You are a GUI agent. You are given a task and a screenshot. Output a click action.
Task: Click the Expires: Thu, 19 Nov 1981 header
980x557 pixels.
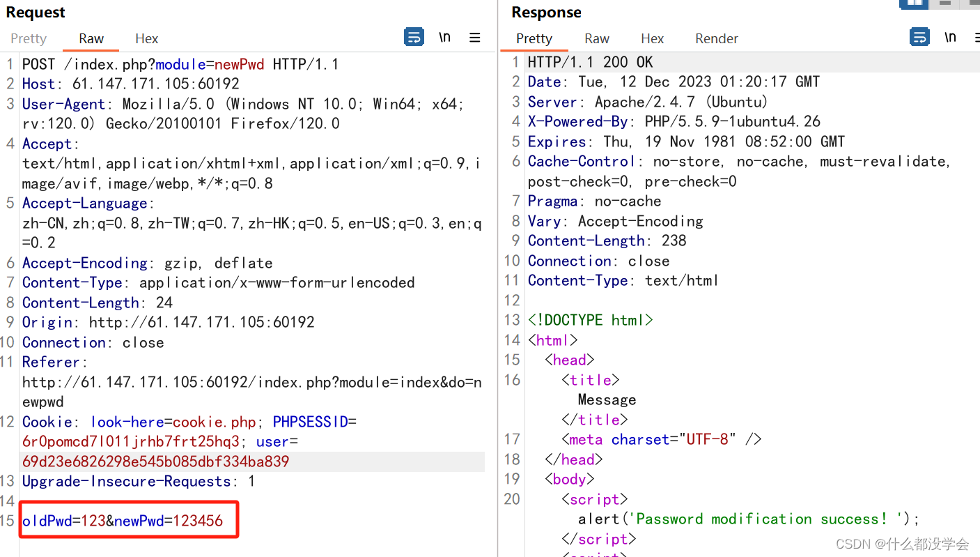point(687,142)
